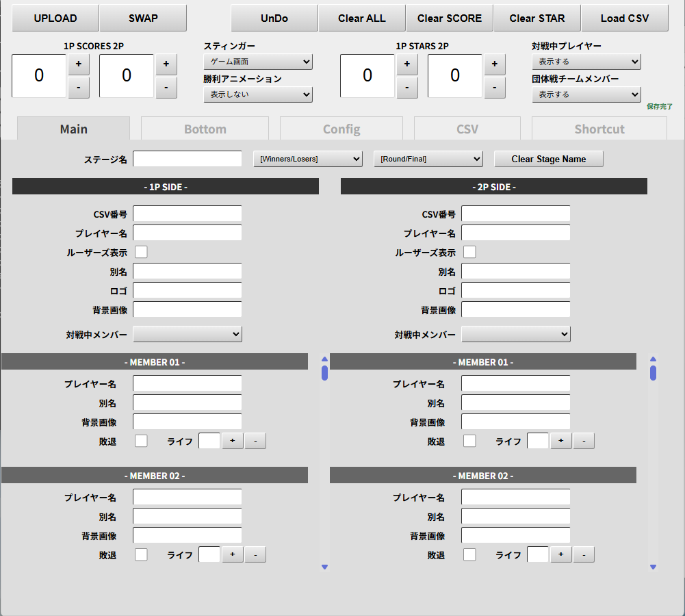The height and width of the screenshot is (616, 685).
Task: Tick 敗退 for 1P MEMBER 01
Action: 141,441
